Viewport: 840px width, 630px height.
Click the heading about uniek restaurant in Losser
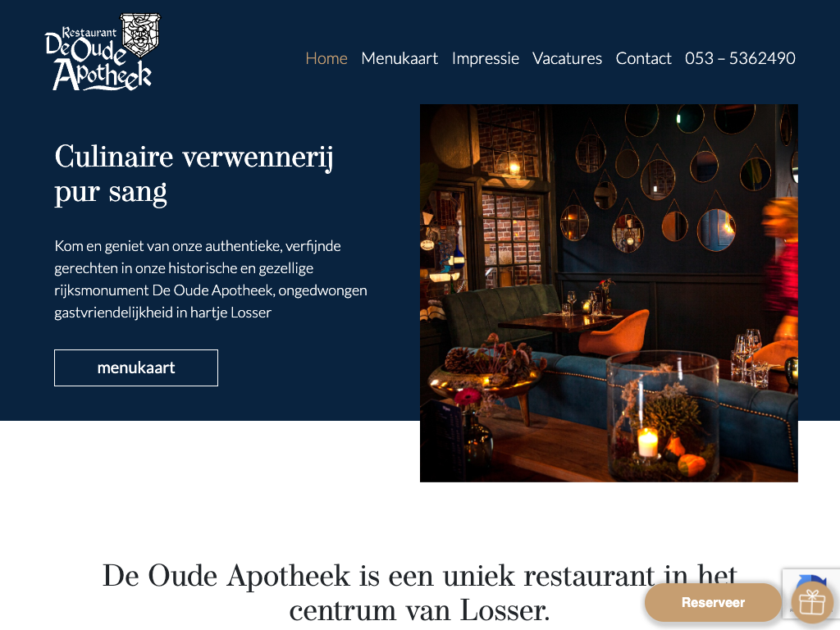pos(419,593)
